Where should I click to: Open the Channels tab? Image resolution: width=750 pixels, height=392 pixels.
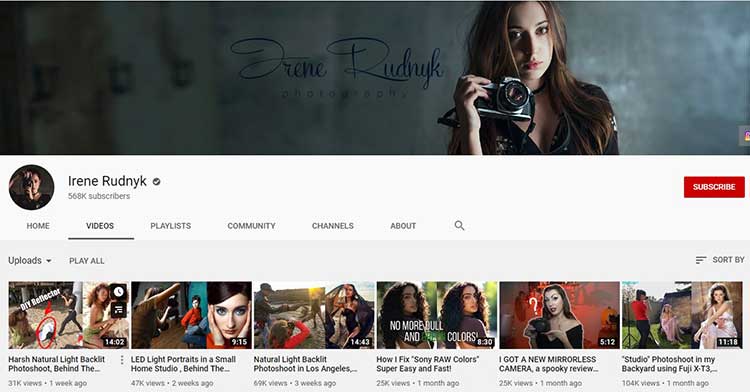pyautogui.click(x=333, y=226)
